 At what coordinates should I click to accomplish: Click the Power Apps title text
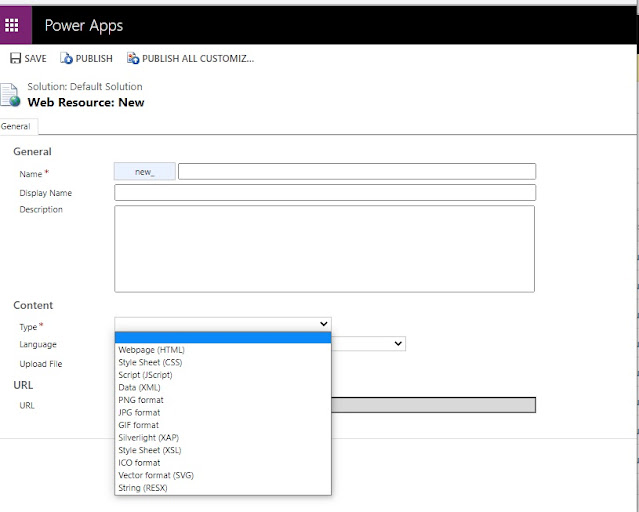pos(84,26)
